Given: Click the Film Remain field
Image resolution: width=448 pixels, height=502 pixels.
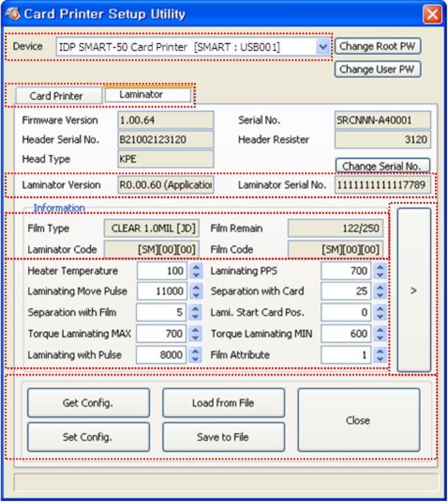Looking at the screenshot, I should coord(336,228).
